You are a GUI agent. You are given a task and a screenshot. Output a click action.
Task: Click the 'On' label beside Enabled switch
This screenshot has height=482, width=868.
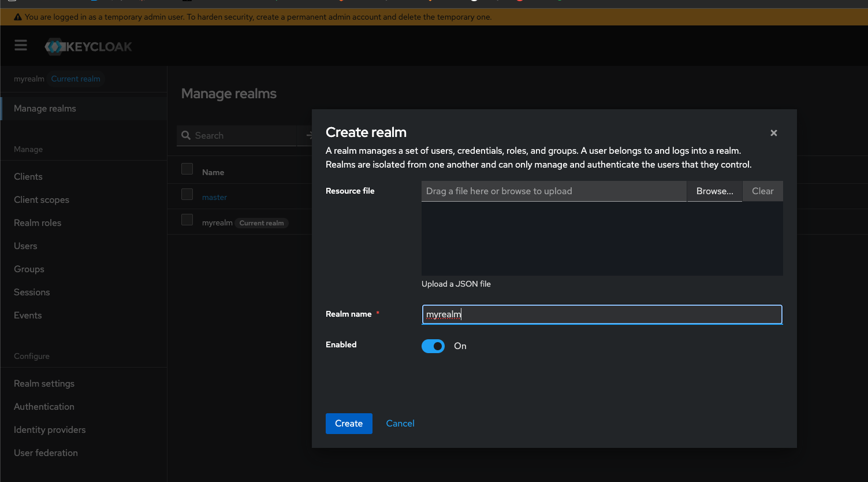[460, 346]
